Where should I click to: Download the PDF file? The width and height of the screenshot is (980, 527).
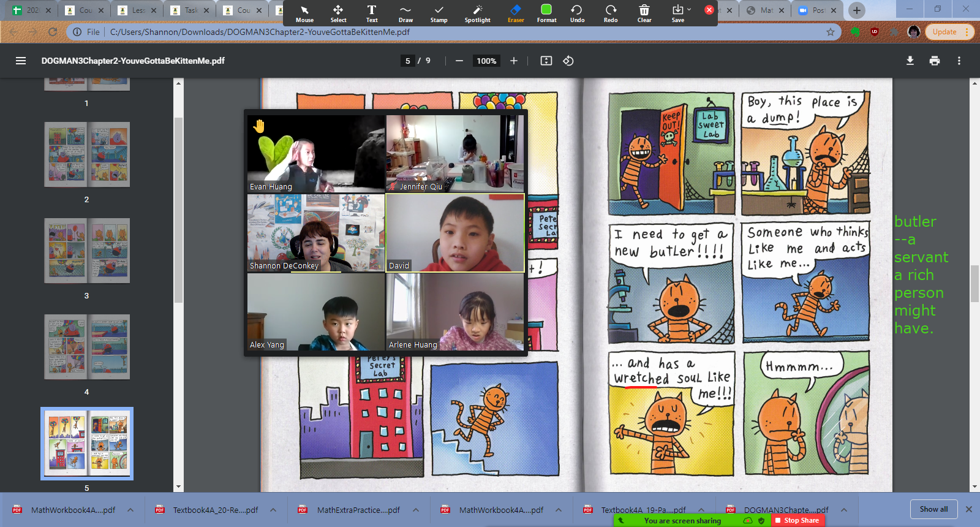click(910, 61)
